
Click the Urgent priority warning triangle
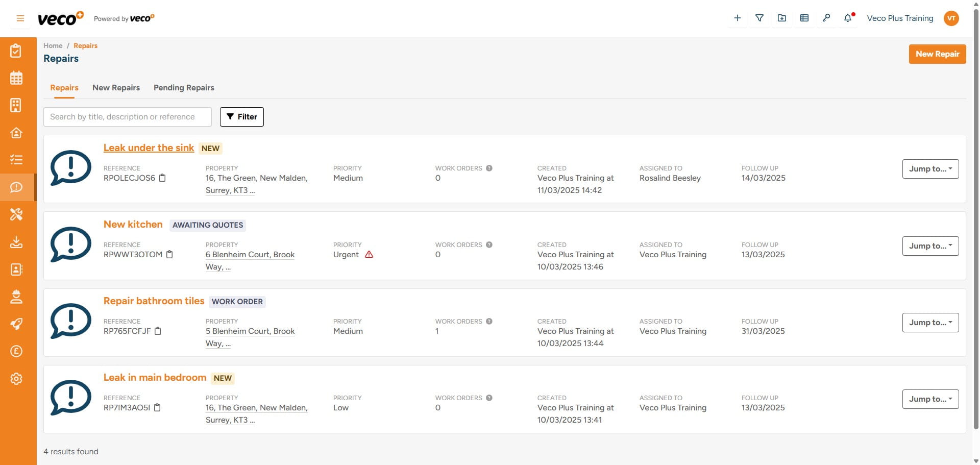pyautogui.click(x=370, y=254)
